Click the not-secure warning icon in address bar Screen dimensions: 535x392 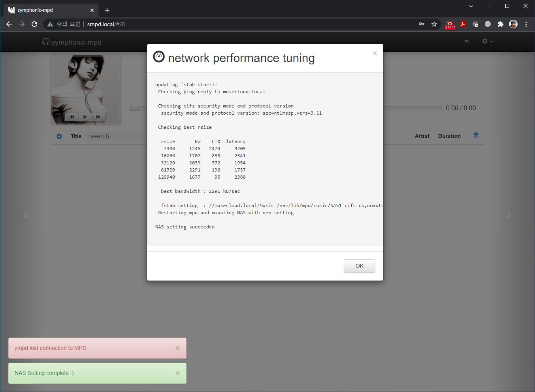tap(50, 24)
